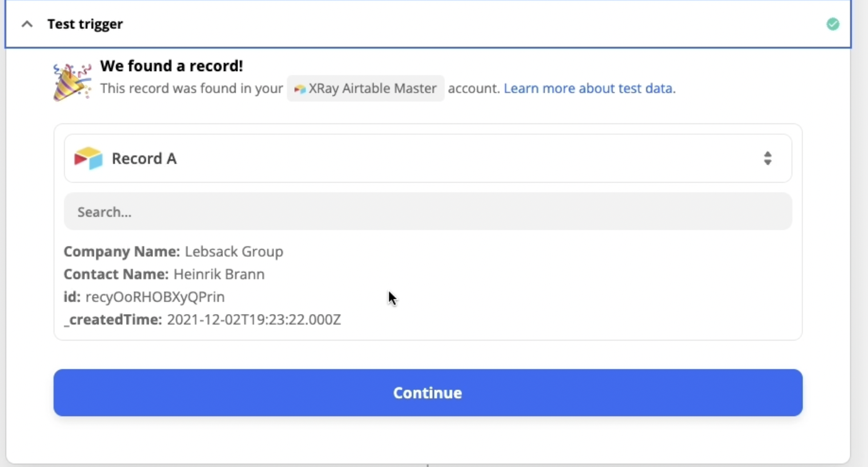Click the green checkmark status icon
The width and height of the screenshot is (868, 467).
(x=833, y=24)
